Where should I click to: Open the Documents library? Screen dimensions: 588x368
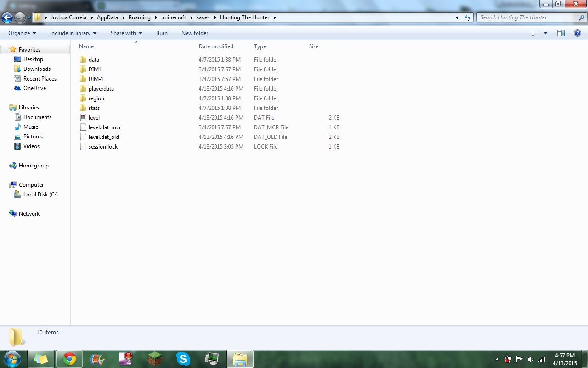(37, 117)
